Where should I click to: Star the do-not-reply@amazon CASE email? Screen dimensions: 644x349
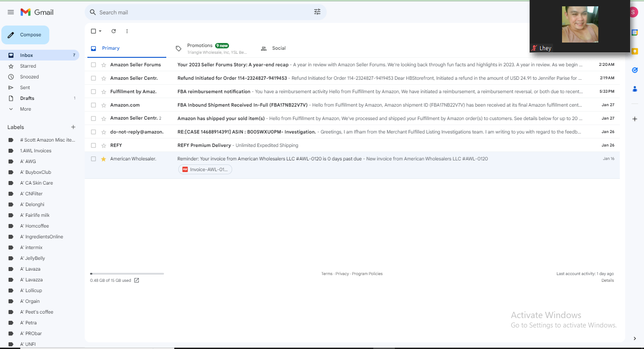[x=104, y=132]
